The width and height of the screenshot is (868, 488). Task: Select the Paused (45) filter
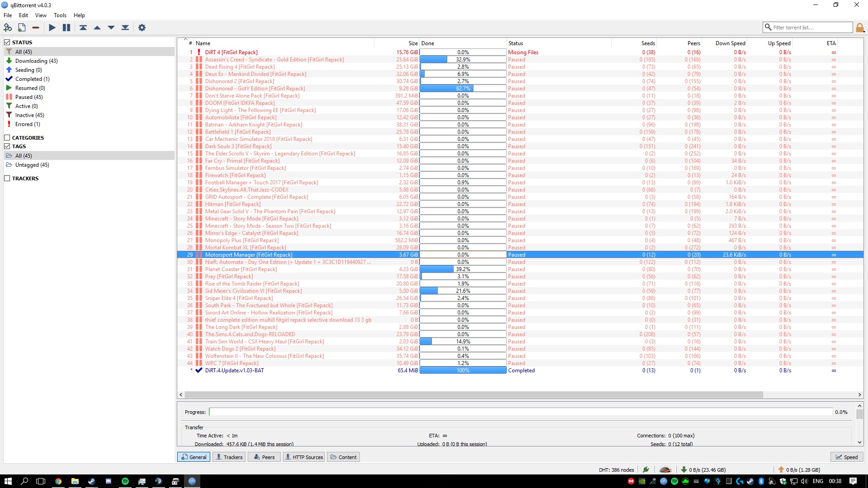89,97
